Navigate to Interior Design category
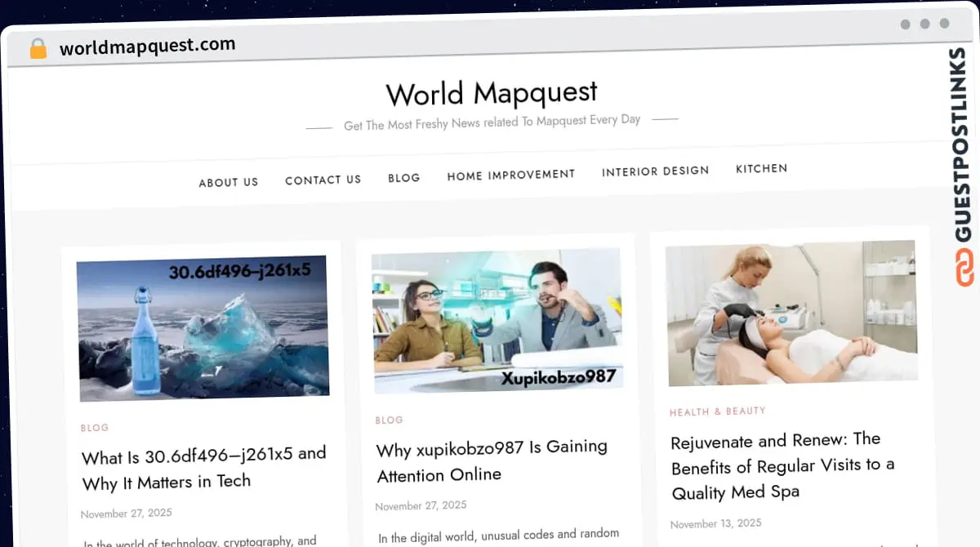 655,171
